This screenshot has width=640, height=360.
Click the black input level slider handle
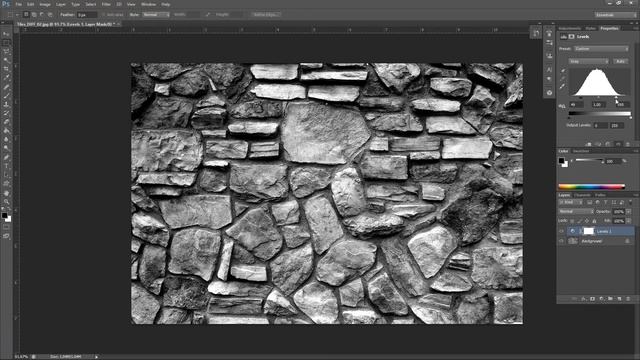[x=581, y=98]
